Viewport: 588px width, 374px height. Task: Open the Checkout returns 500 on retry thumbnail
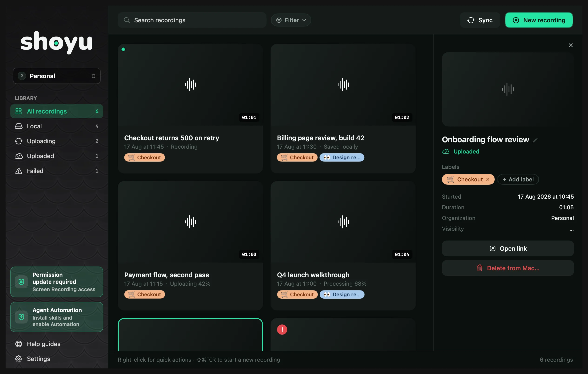tap(190, 85)
